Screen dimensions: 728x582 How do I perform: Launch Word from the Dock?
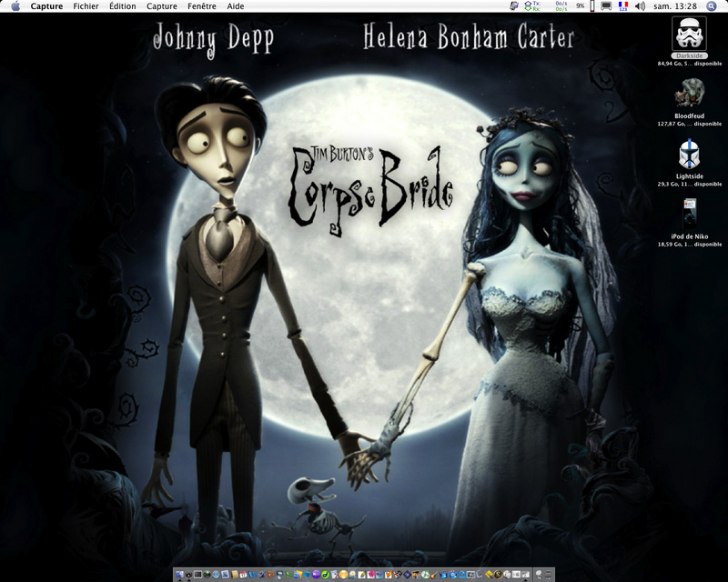point(253,575)
